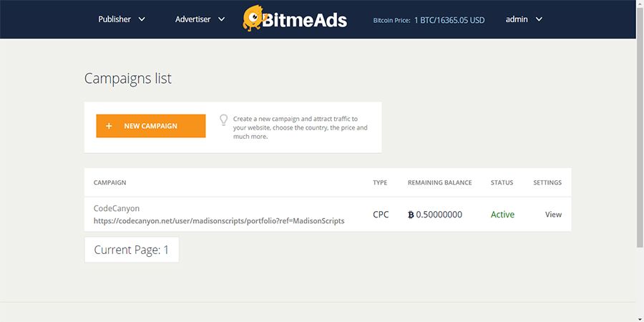Select the CodeCanyon campaign name
The image size is (644, 322).
117,208
